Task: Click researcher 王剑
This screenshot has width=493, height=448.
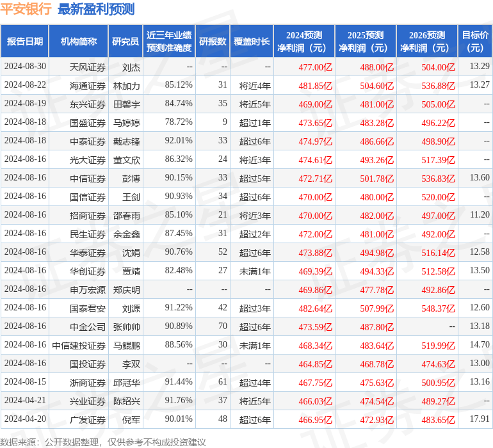Action: click(x=131, y=197)
